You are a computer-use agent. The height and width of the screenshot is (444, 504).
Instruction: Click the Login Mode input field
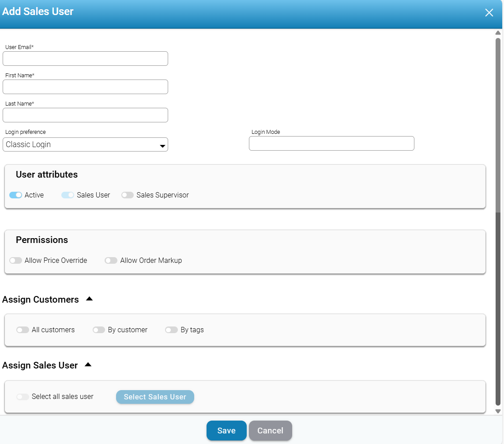tap(331, 143)
